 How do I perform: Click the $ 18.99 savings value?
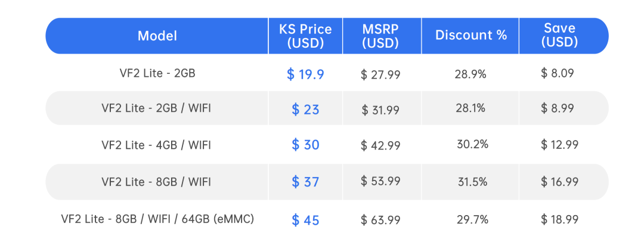click(559, 219)
